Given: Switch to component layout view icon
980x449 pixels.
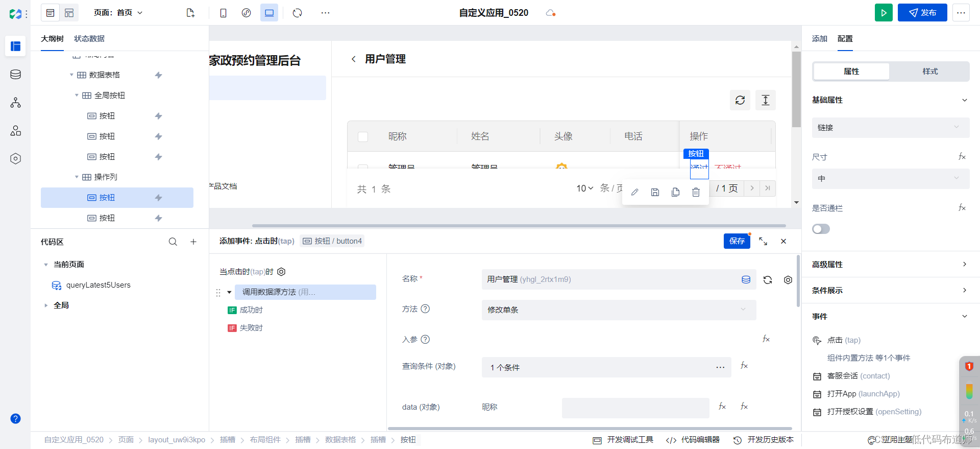Looking at the screenshot, I should [x=69, y=13].
